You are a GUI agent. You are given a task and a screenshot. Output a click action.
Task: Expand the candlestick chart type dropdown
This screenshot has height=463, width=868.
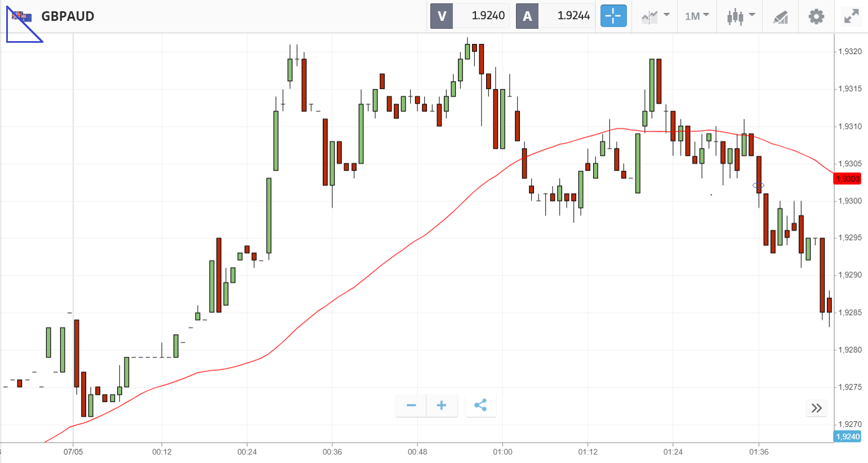[x=740, y=16]
